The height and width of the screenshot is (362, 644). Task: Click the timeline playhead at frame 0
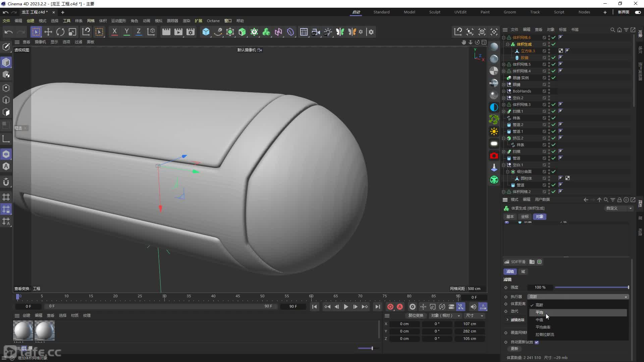(18, 297)
